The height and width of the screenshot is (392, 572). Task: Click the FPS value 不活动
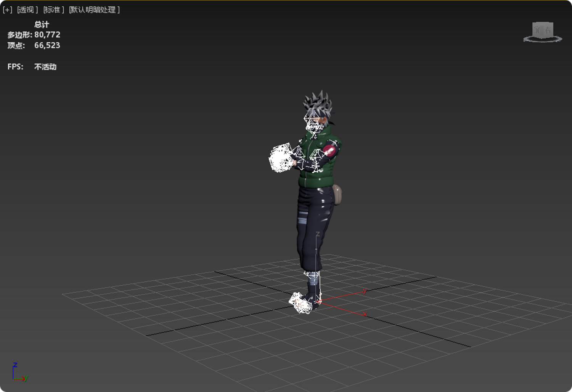(x=45, y=67)
